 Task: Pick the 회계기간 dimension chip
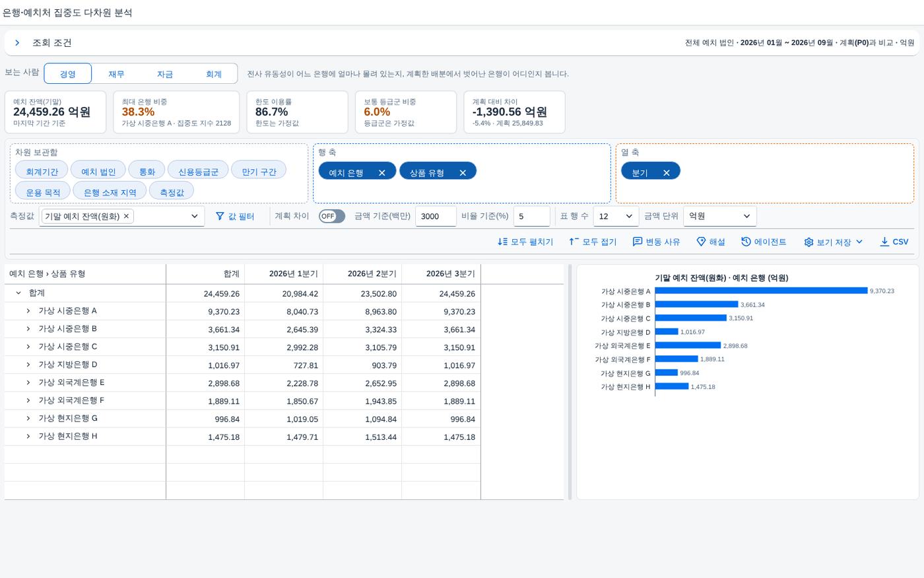coord(42,170)
